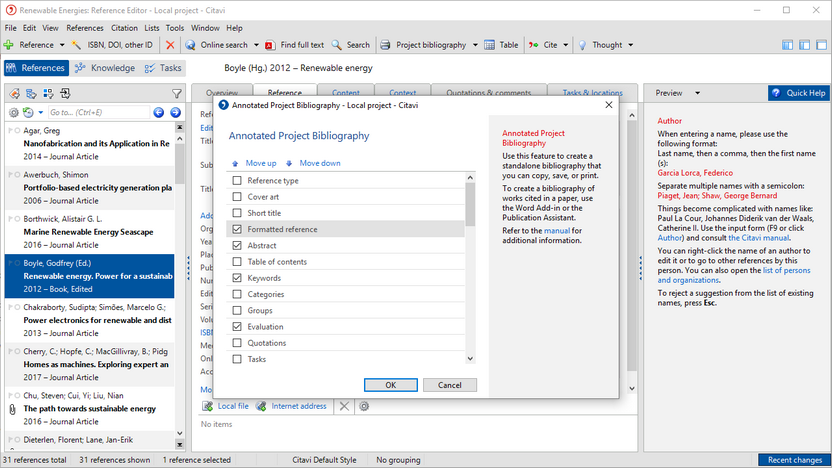Expand the Cite dropdown arrow
832x468 pixels.
(x=566, y=45)
